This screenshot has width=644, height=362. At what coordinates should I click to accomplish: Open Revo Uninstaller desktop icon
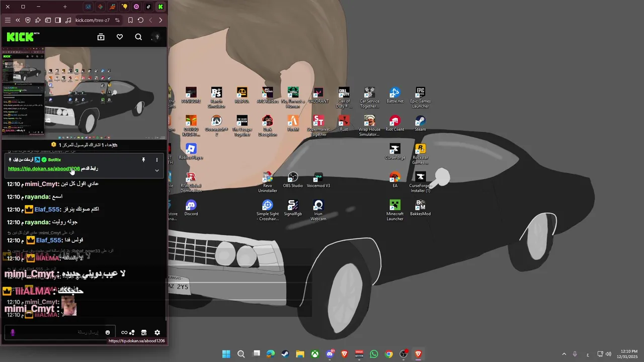point(267,182)
